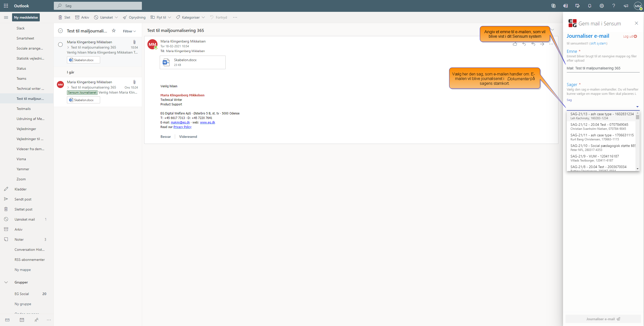
Task: Open the Filtrer dropdown
Action: click(129, 31)
